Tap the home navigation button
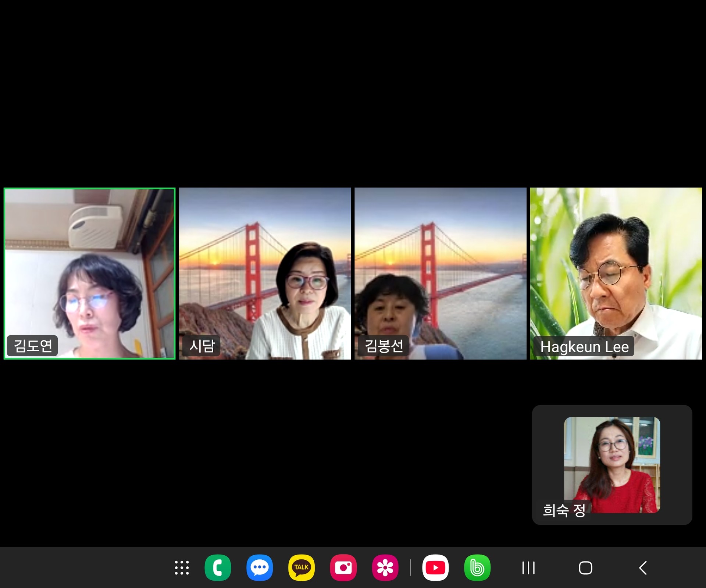Screen dimensions: 706x588 click(x=585, y=568)
